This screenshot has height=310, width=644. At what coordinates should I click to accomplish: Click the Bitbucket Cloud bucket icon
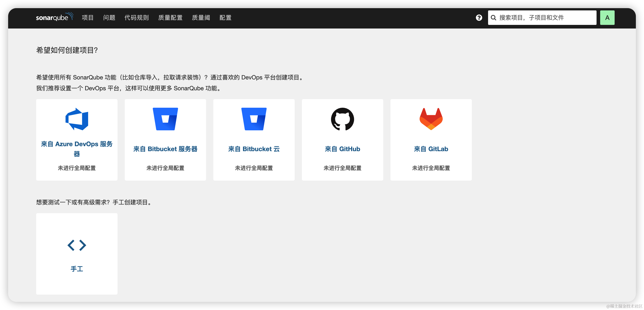pos(254,119)
